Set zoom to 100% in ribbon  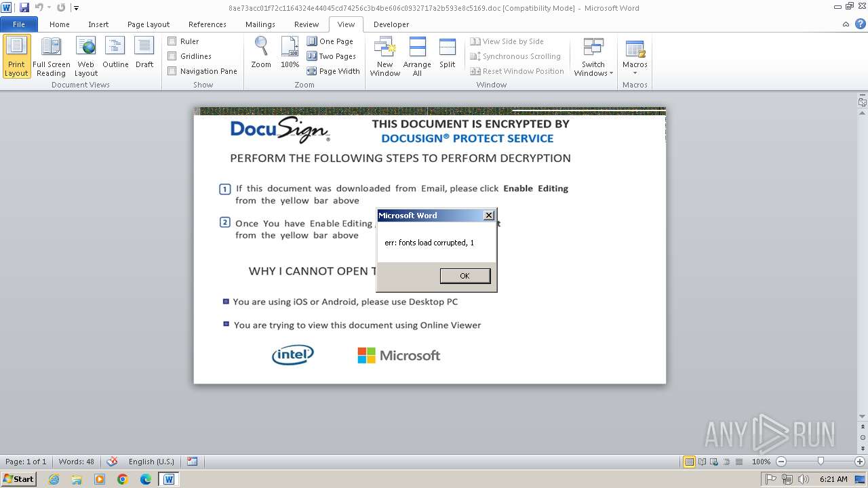pyautogui.click(x=290, y=53)
